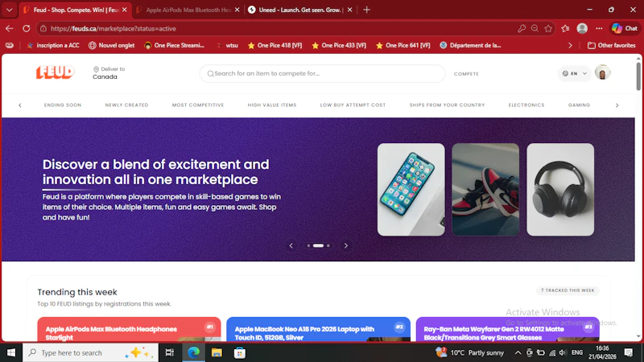Image resolution: width=644 pixels, height=362 pixels.
Task: Select Newly Created category
Action: coord(126,105)
